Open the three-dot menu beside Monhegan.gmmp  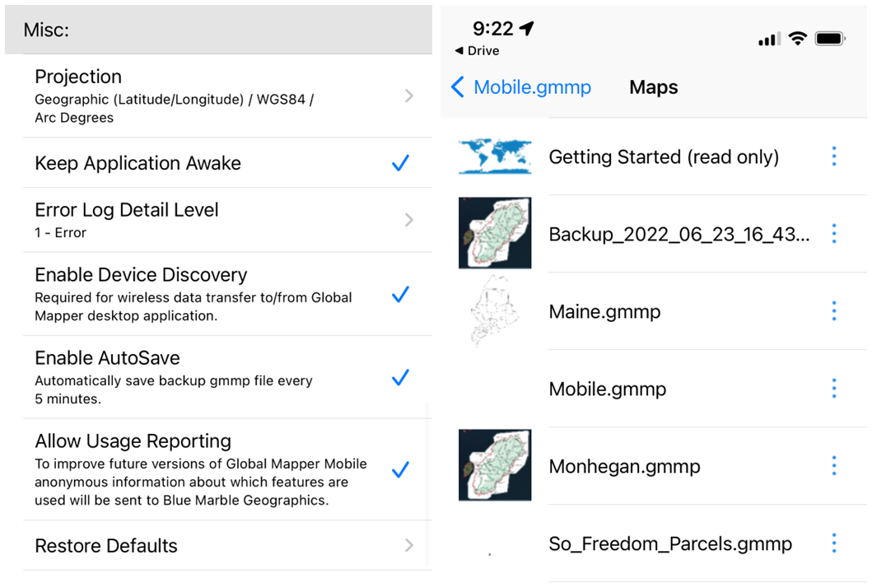point(833,465)
